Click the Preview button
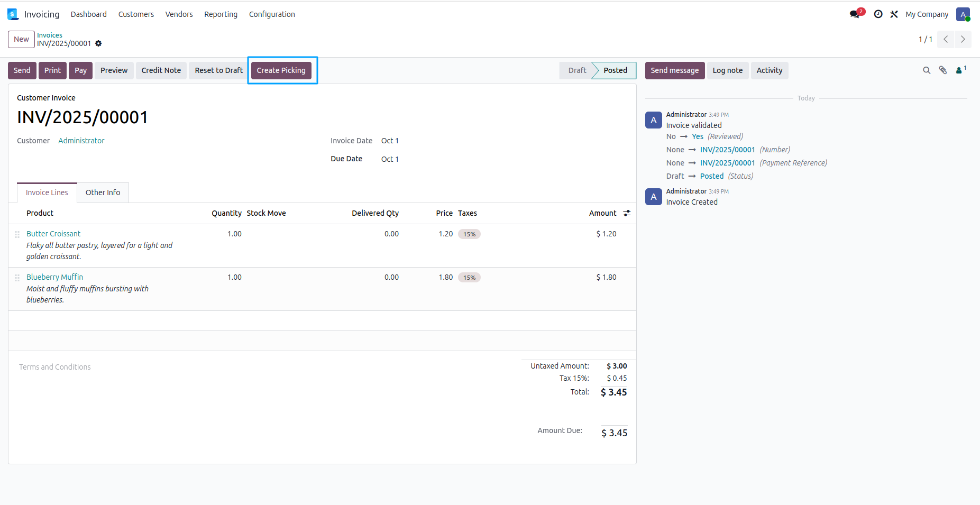Screen dimensions: 980x505 [114, 70]
